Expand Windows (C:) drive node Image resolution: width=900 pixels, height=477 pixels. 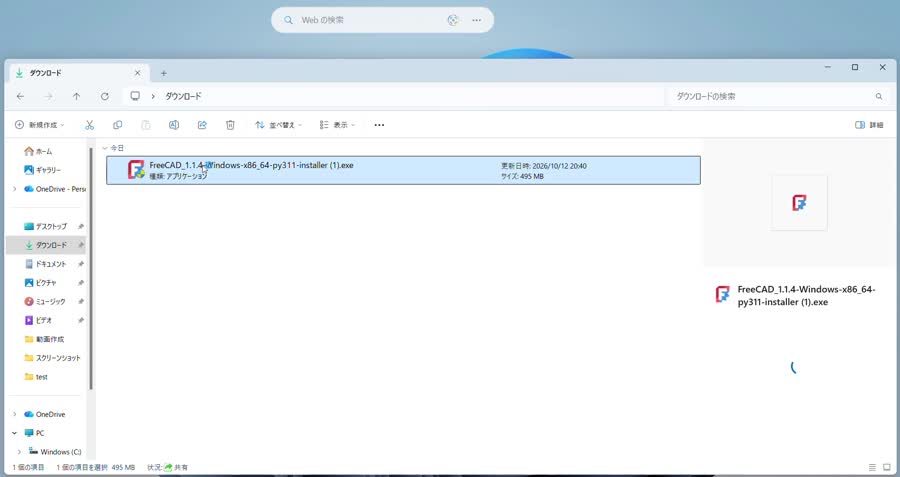(x=19, y=452)
